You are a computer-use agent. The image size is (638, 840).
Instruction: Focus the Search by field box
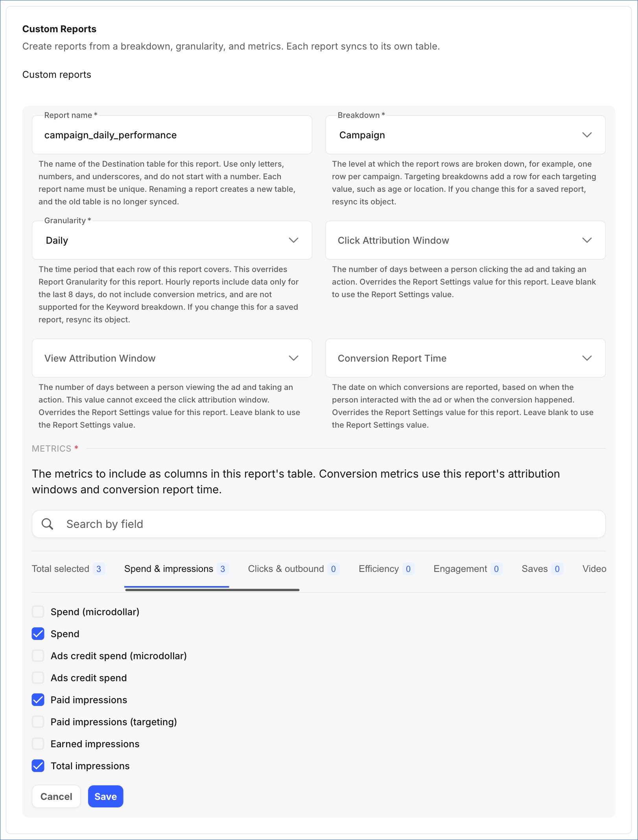319,524
